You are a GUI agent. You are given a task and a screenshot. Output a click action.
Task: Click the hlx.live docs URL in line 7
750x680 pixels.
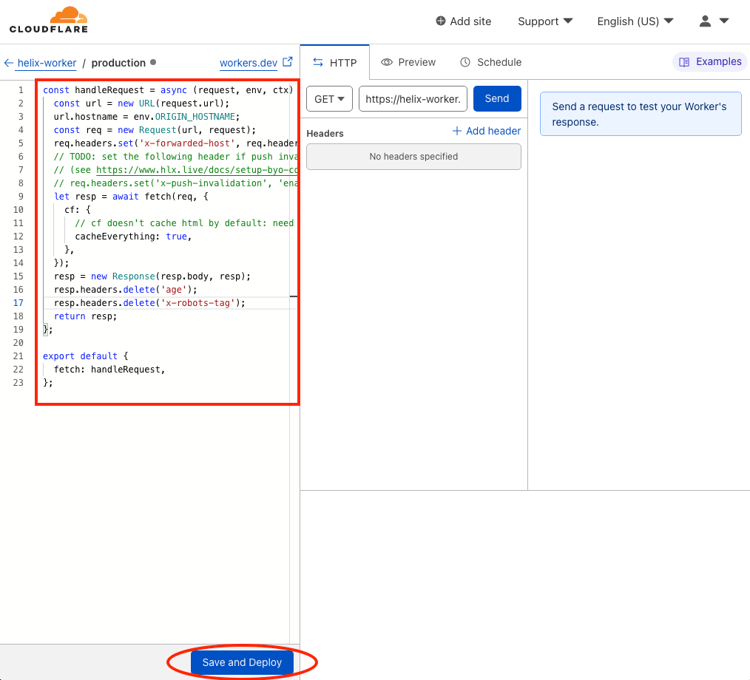coord(197,170)
